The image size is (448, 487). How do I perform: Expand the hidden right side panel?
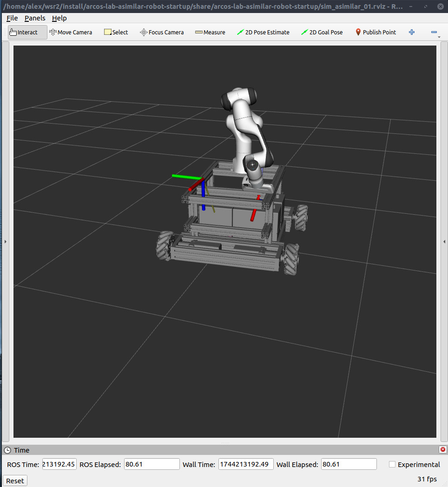tap(444, 241)
